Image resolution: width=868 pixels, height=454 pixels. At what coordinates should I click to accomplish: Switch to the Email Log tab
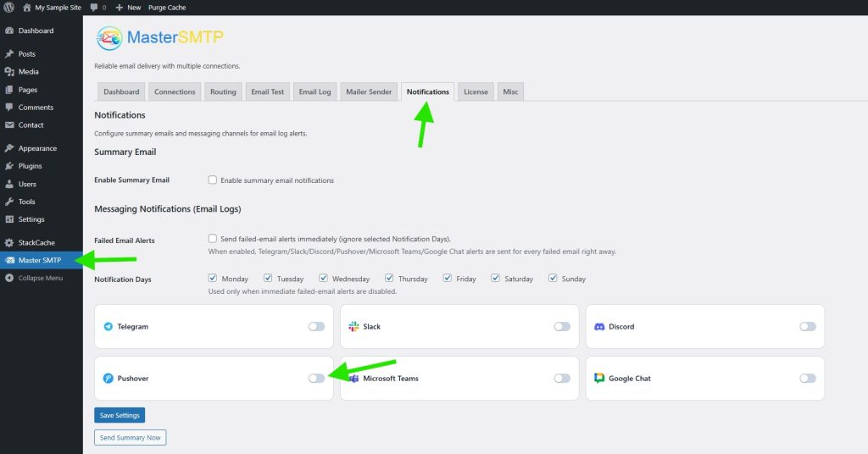point(315,91)
